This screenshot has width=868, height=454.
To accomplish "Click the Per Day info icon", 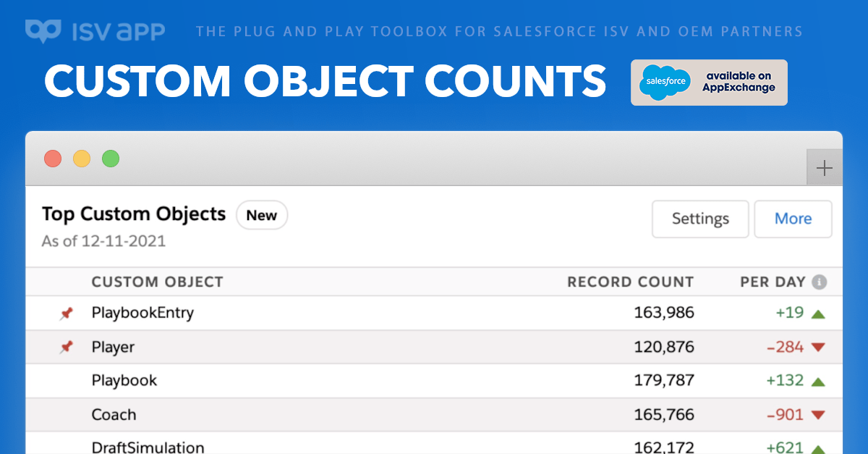I will tap(819, 282).
